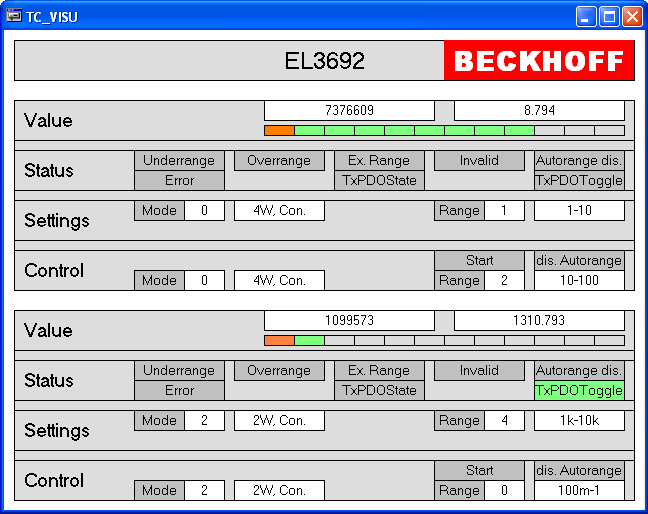Click channel 2 Control Range value 0
The image size is (648, 514).
(504, 490)
